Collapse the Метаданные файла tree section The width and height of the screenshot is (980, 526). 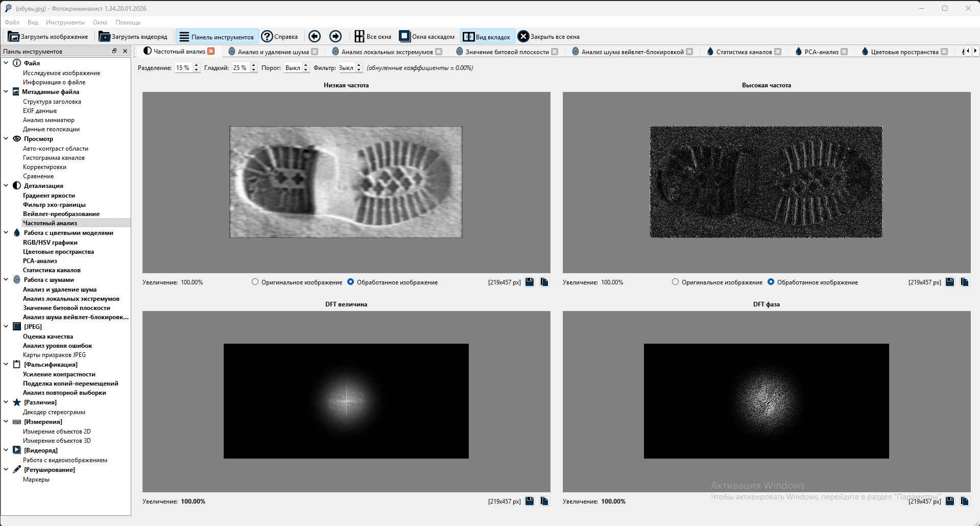pos(6,92)
